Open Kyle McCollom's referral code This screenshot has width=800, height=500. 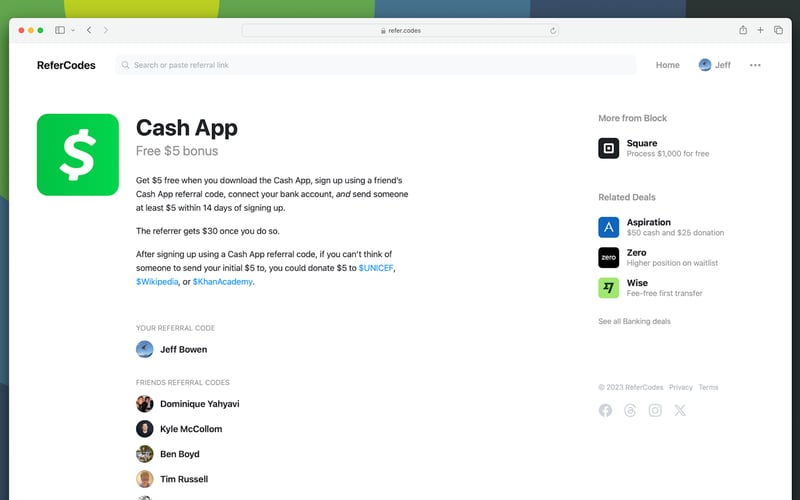(x=179, y=429)
